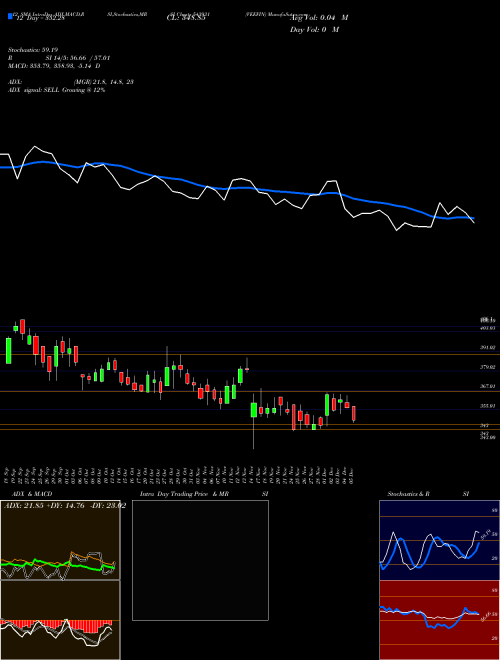Click the last red candlestick on the chart

pyautogui.click(x=354, y=413)
